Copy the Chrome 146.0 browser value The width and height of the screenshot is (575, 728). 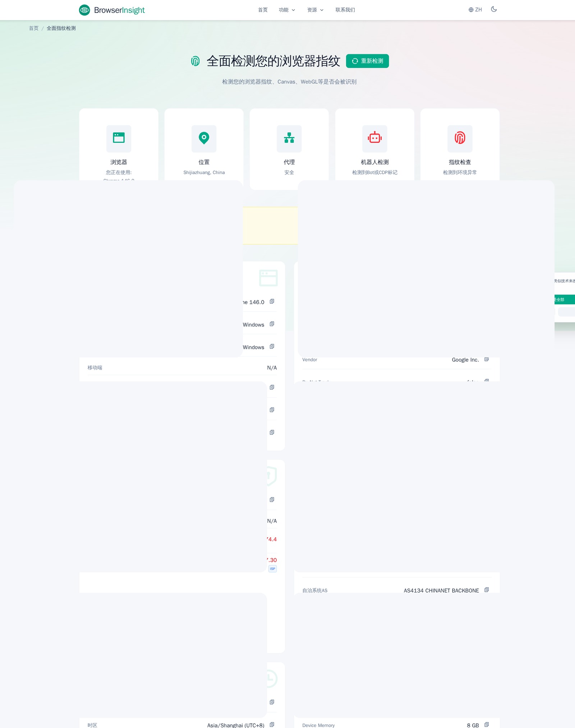pos(272,301)
